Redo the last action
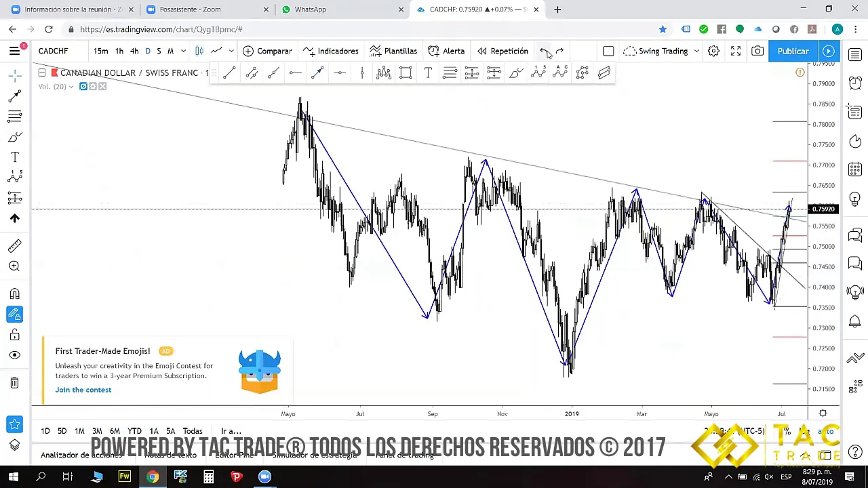This screenshot has width=868, height=488. (559, 51)
